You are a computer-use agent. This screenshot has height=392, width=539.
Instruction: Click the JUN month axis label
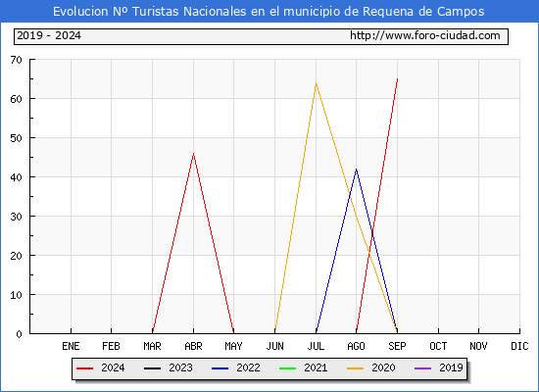tap(275, 346)
